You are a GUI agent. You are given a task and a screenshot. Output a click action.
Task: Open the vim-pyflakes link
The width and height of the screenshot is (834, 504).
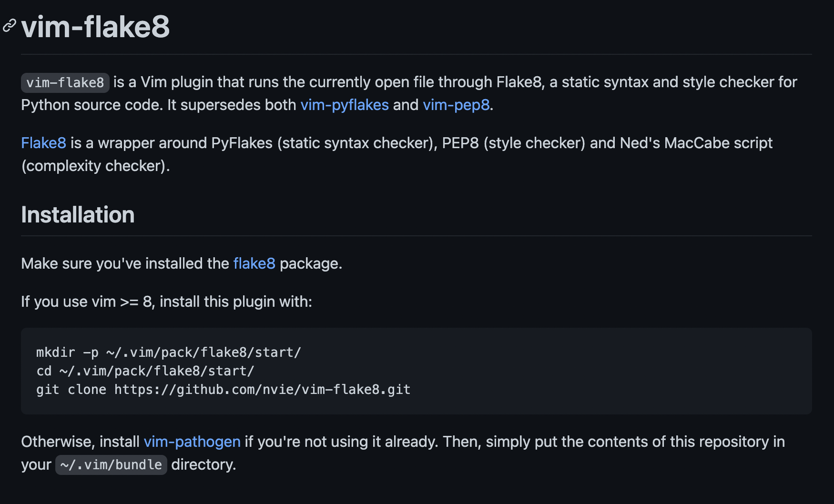[344, 105]
